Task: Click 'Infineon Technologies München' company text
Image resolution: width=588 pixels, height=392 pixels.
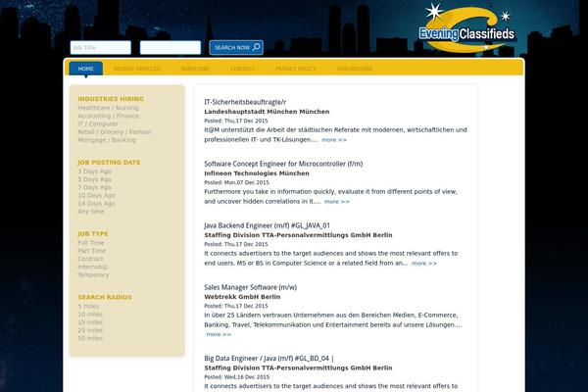Action: (x=257, y=173)
